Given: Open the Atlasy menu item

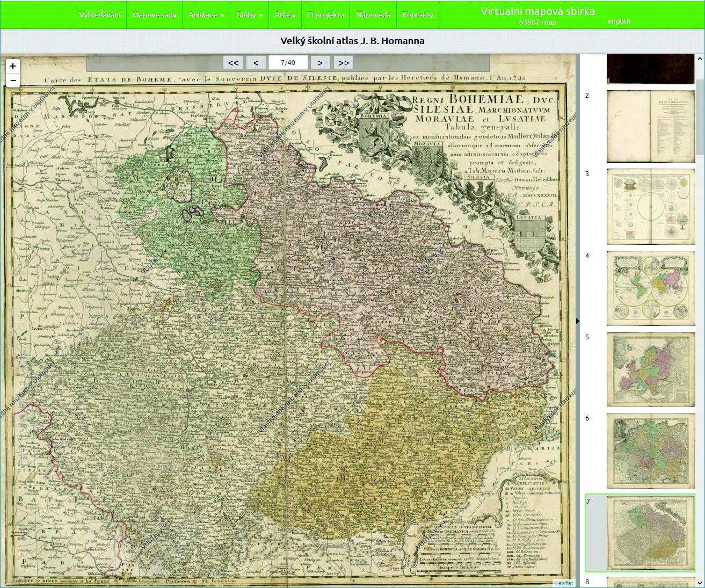Looking at the screenshot, I should pyautogui.click(x=285, y=14).
